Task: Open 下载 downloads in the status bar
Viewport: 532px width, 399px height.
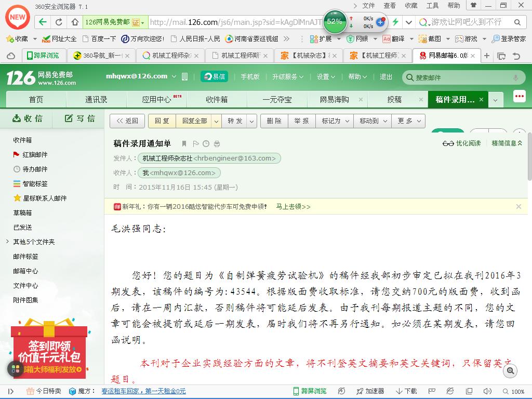Action: (x=406, y=391)
